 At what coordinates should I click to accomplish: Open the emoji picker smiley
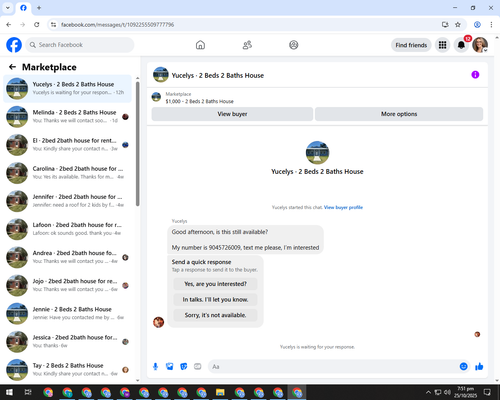tap(464, 367)
